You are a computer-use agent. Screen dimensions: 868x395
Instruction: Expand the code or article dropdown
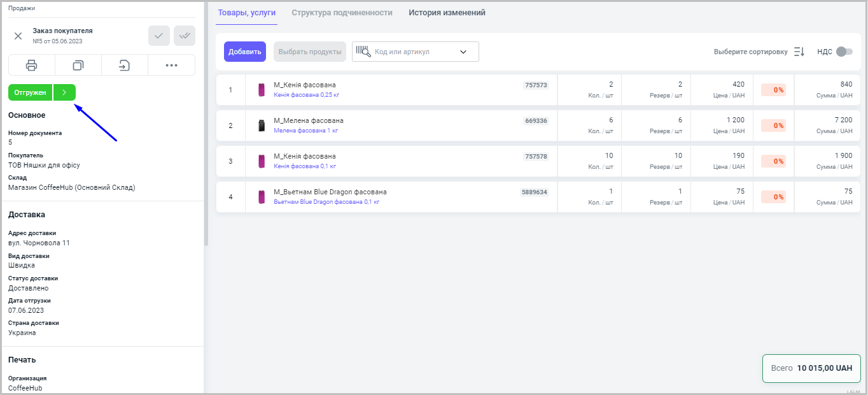pyautogui.click(x=463, y=52)
